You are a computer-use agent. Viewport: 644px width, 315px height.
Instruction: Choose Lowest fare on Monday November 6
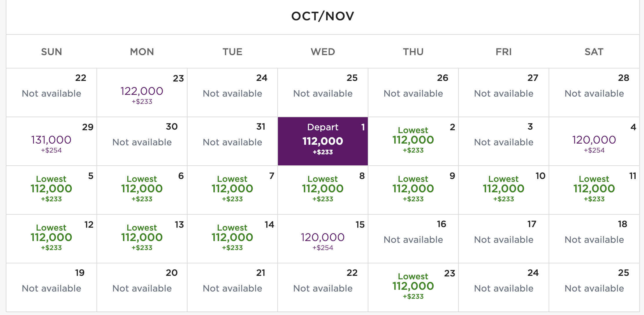coord(142,190)
